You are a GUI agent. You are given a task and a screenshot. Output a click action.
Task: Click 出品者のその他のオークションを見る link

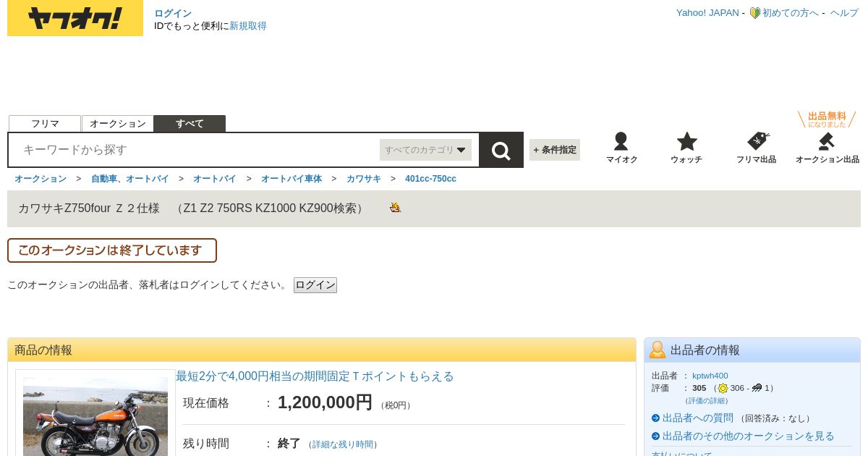(749, 436)
